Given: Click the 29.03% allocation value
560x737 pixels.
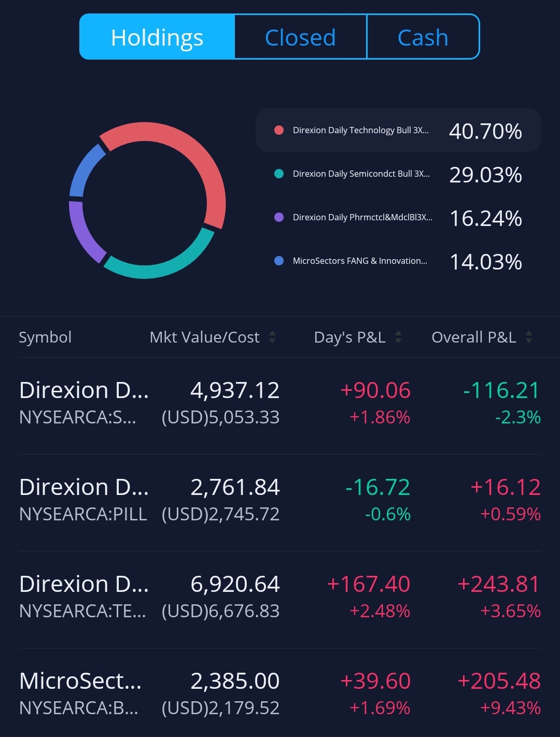Looking at the screenshot, I should (x=485, y=175).
